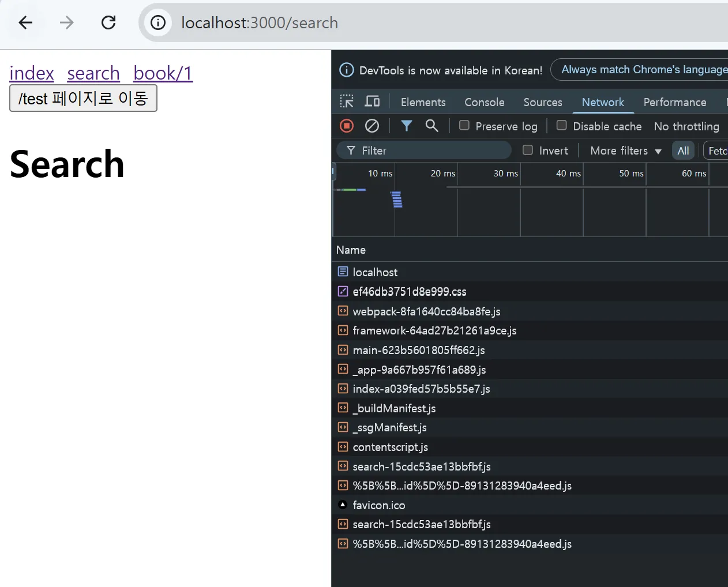
Task: Open network search magnifier icon
Action: 431,126
